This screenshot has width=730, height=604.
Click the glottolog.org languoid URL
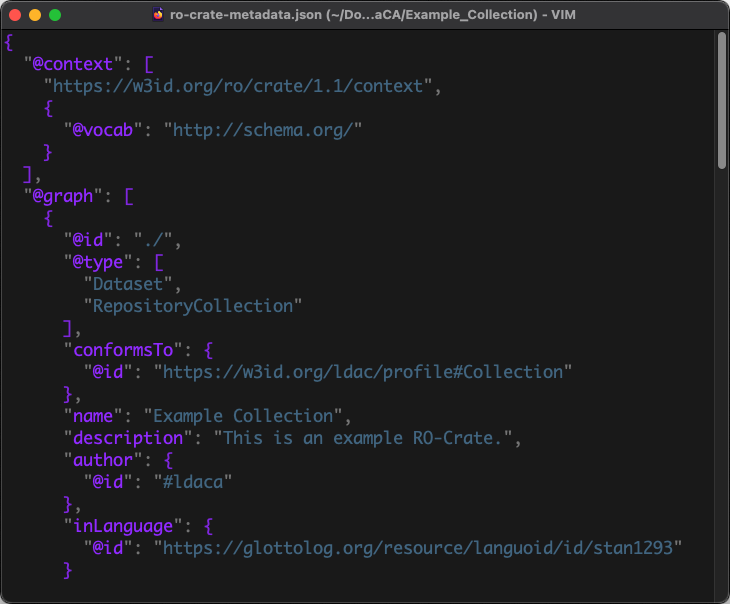[x=418, y=548]
